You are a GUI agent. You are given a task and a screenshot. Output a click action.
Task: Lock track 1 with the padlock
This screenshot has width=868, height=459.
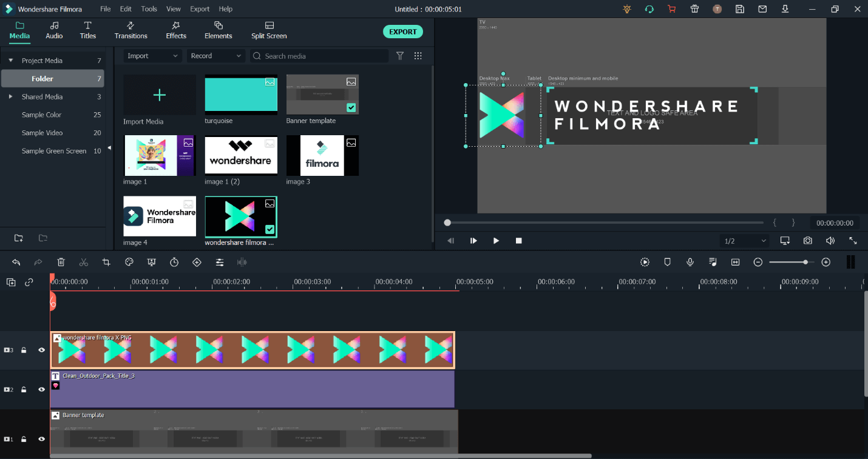(x=24, y=439)
